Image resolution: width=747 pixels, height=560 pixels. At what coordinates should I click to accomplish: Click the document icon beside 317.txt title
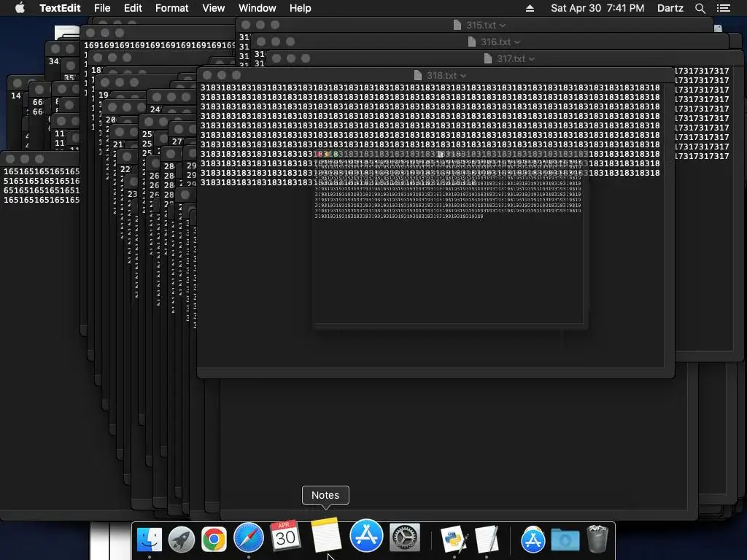click(487, 58)
